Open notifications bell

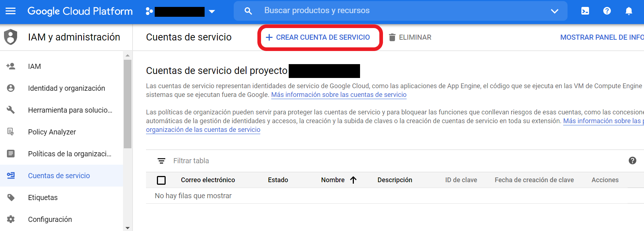629,11
